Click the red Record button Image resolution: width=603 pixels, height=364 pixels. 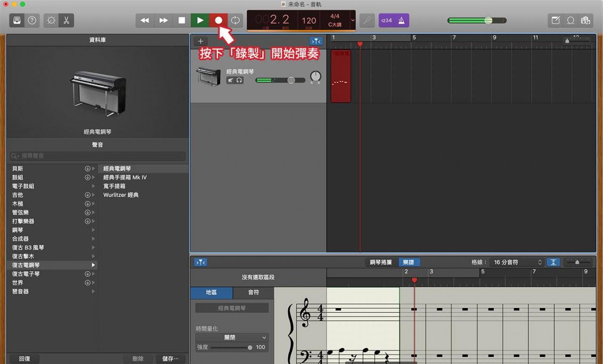219,20
